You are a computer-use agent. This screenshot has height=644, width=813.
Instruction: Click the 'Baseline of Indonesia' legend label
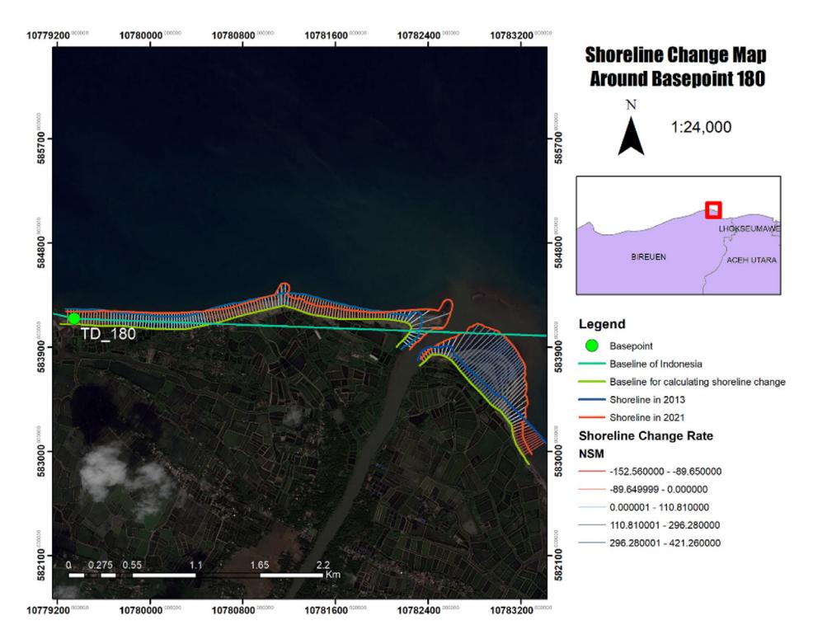656,364
